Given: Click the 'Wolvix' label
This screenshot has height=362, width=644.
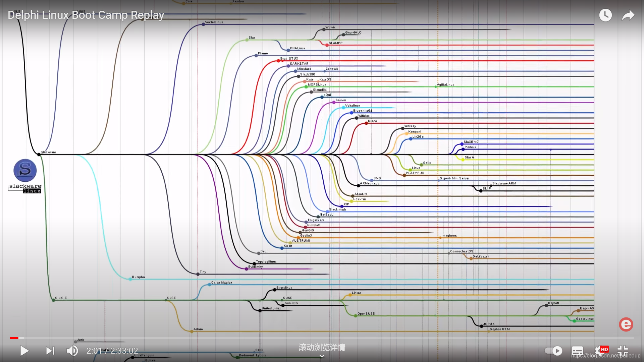Looking at the screenshot, I should pos(330,27).
